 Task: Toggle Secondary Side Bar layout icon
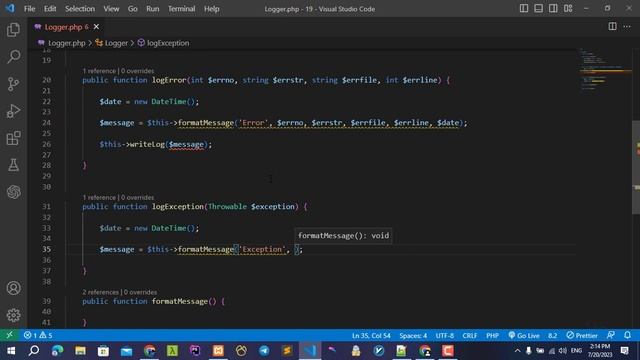[553, 9]
